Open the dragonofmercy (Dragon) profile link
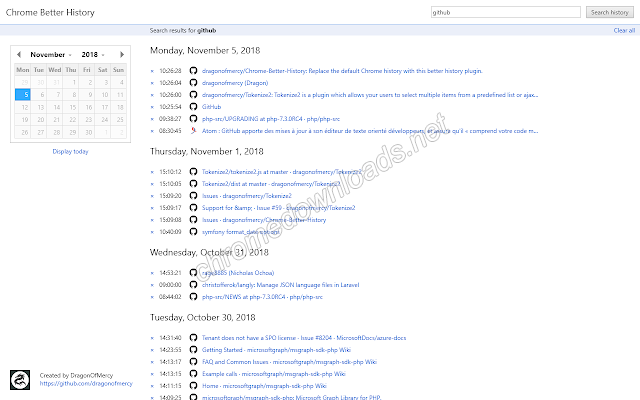This screenshot has height=400, width=640. point(235,83)
